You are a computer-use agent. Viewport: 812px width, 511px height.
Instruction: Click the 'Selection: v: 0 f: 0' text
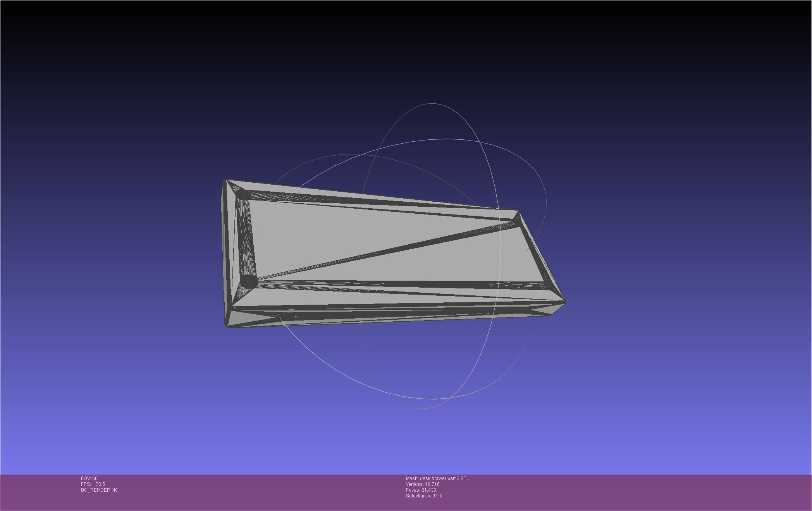(x=424, y=496)
